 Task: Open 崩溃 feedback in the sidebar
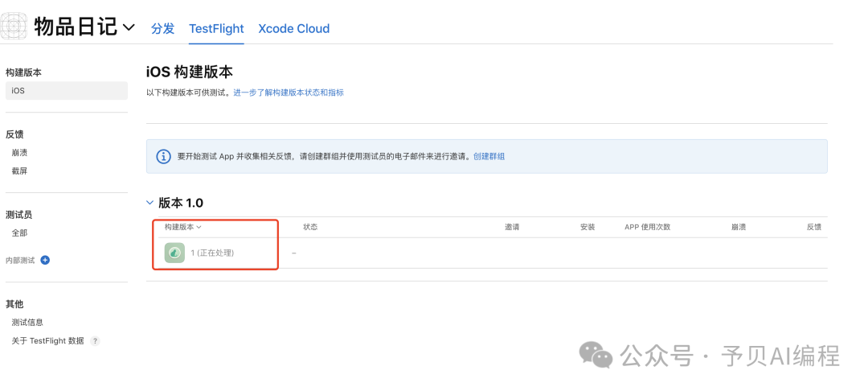point(19,152)
